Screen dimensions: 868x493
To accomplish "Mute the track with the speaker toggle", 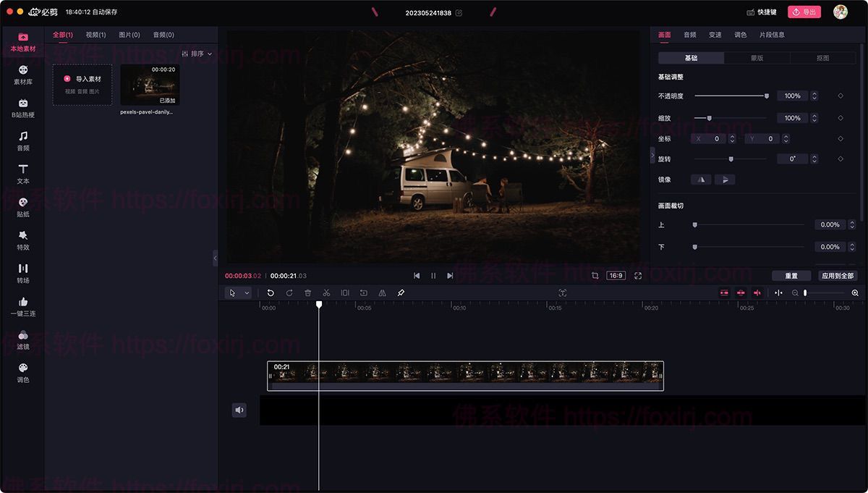I will [x=239, y=410].
